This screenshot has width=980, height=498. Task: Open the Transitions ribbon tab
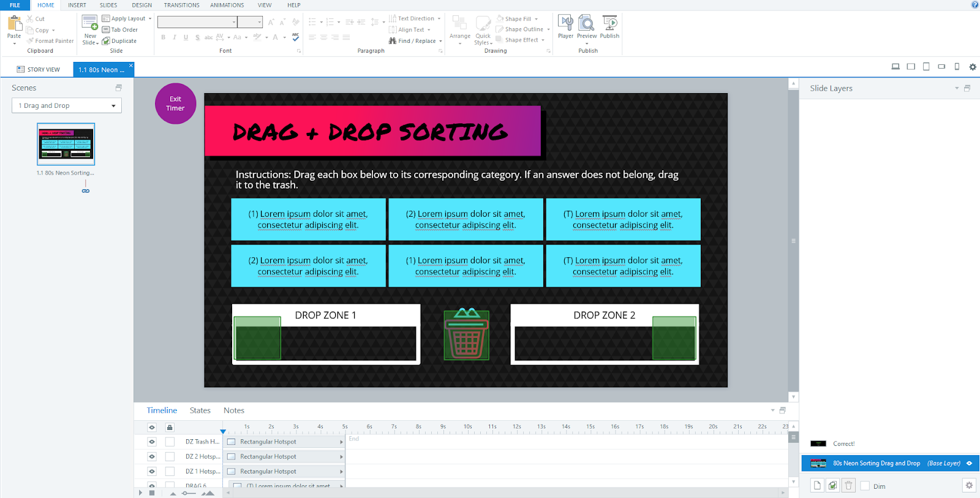click(181, 5)
